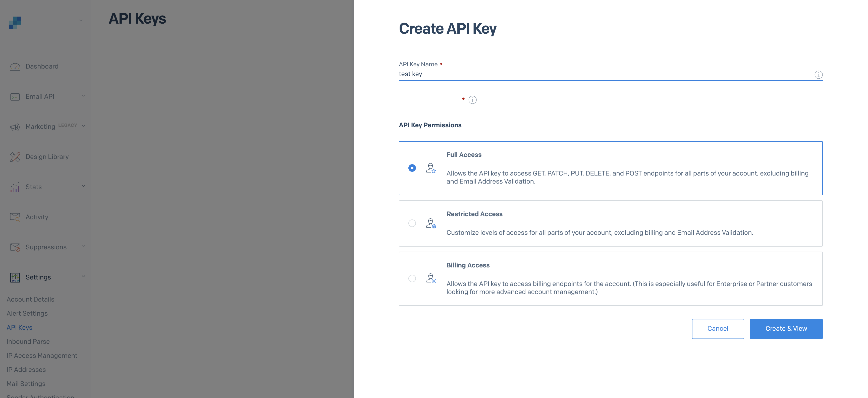Viewport: 868px width, 398px height.
Task: Click the Activity envelope icon
Action: tap(15, 217)
